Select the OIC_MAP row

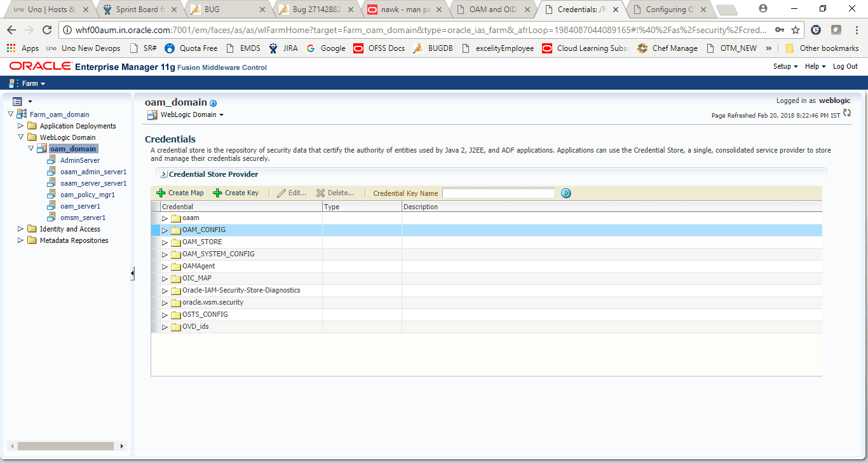click(486, 279)
